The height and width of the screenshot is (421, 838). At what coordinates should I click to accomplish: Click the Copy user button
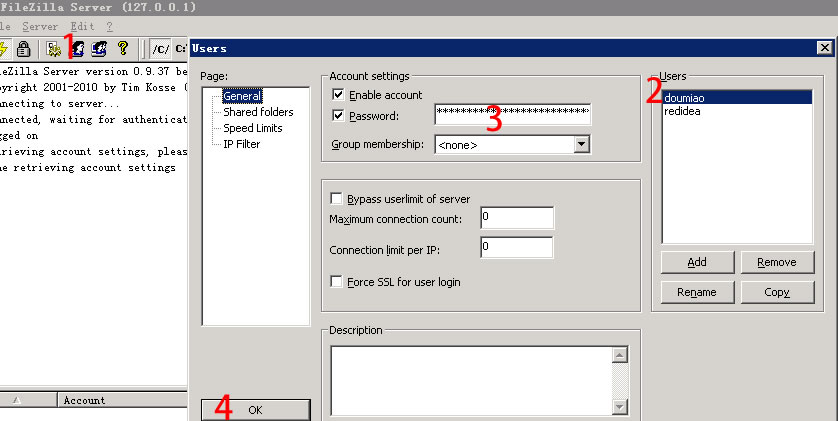pyautogui.click(x=777, y=292)
